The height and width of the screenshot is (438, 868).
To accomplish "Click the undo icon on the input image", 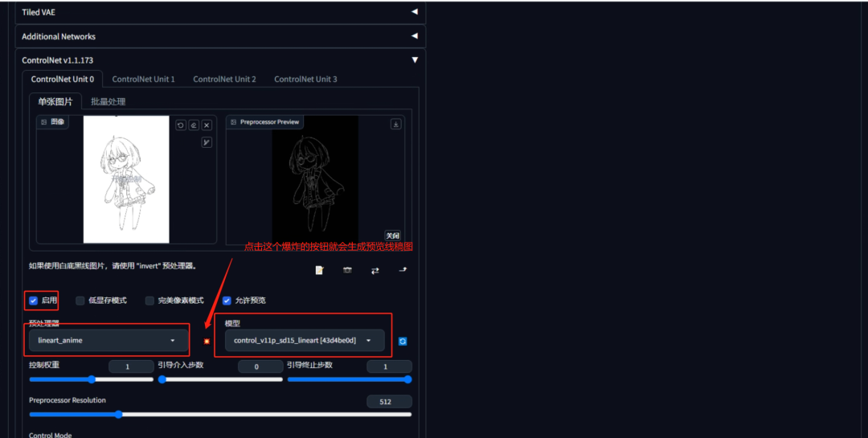I will click(181, 125).
